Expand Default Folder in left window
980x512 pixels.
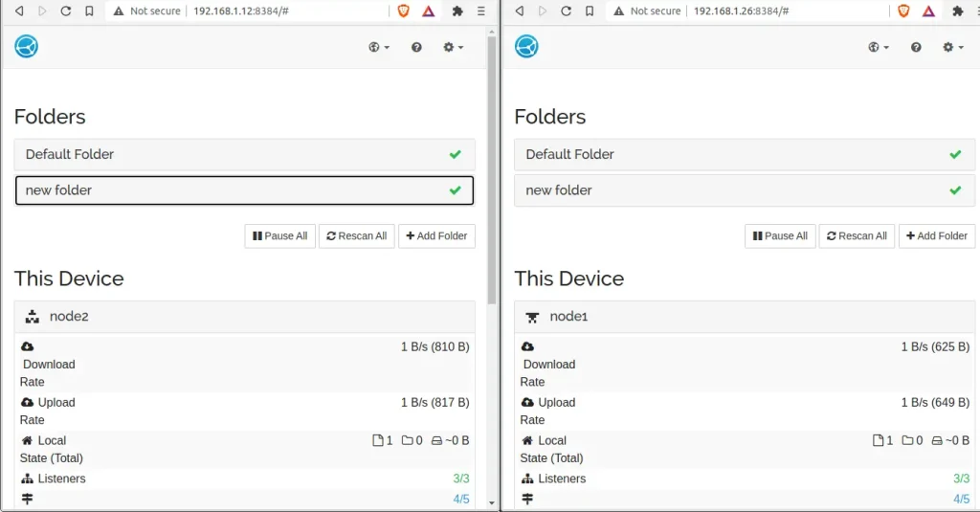[x=244, y=154]
